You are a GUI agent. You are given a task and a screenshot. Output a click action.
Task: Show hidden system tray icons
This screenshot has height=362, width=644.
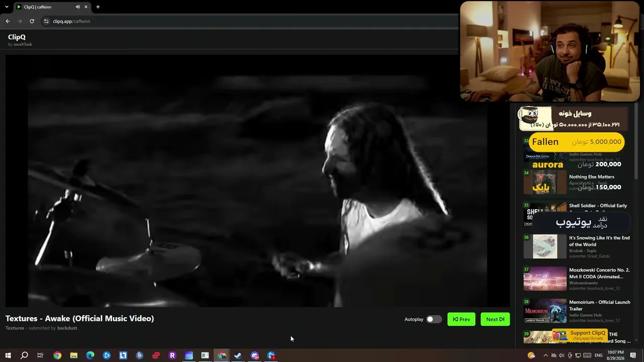545,355
